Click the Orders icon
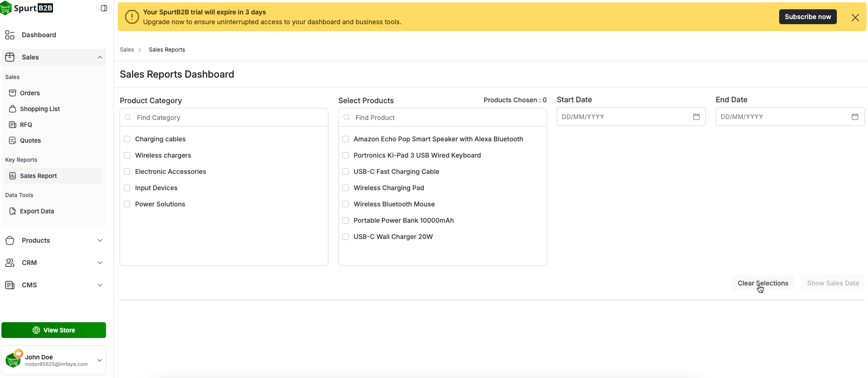 [13, 93]
